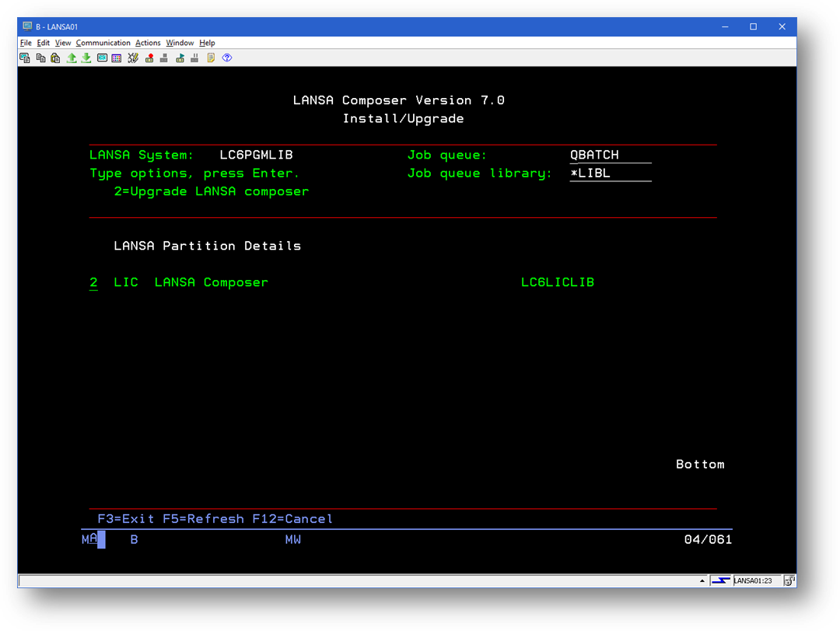Click the LANSA01:23 session status entry
840x631 pixels.
tap(753, 580)
